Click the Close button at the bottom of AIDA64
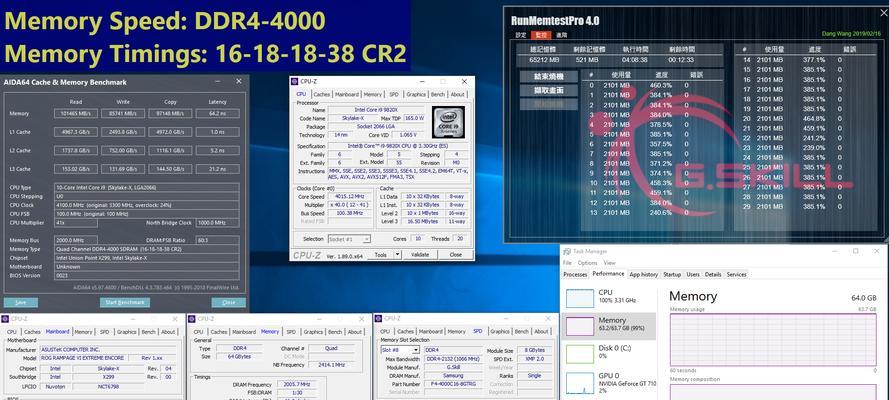Image resolution: width=889 pixels, height=400 pixels. [x=228, y=303]
